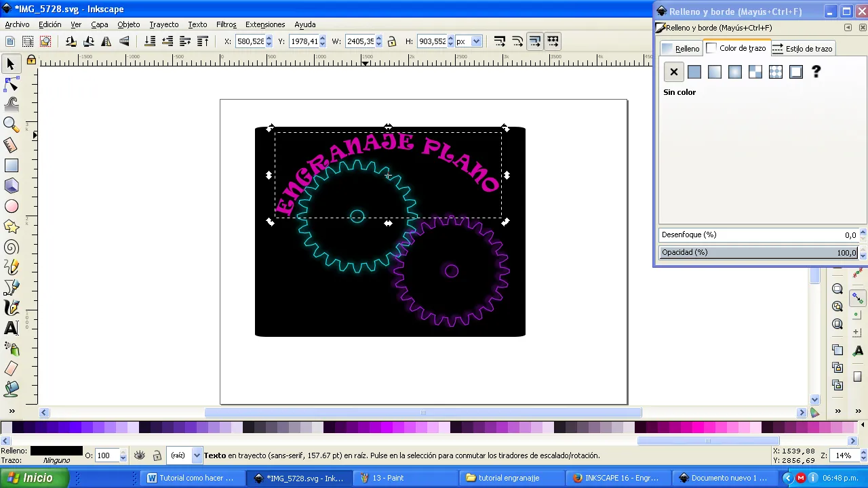Toggle scale stroke width with object
This screenshot has height=488, width=868.
[500, 41]
